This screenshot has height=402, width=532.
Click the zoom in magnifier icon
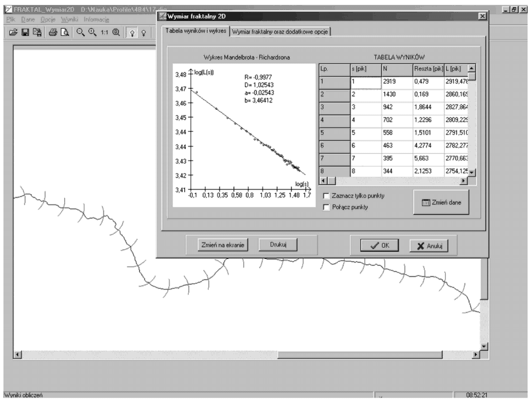click(x=92, y=32)
